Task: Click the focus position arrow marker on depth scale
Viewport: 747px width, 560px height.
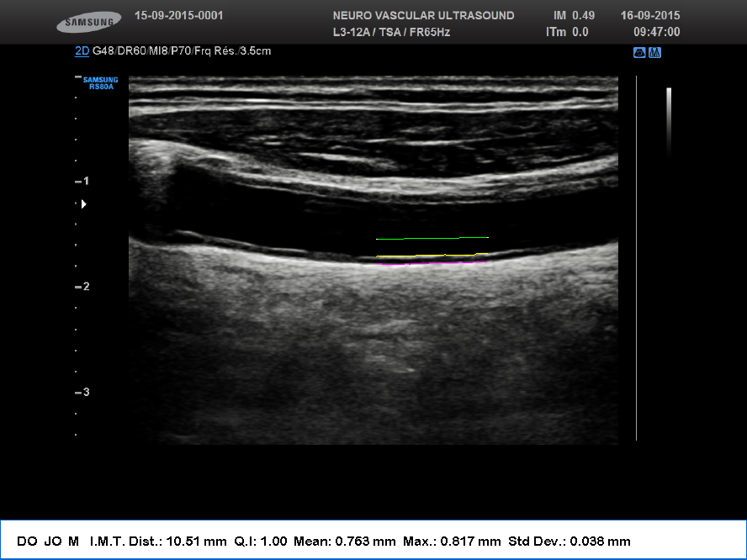Action: point(82,203)
